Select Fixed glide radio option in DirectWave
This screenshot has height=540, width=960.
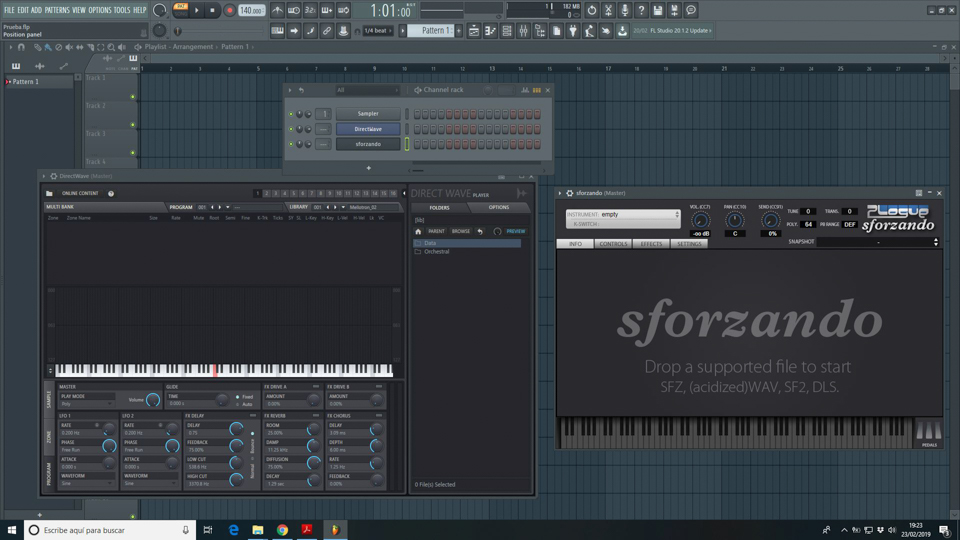(238, 397)
